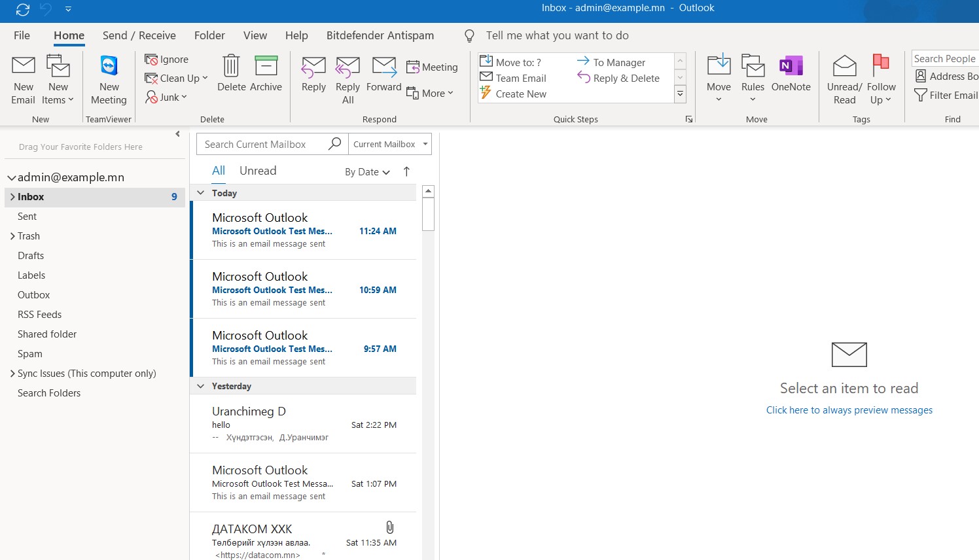This screenshot has width=979, height=560.
Task: Run the Team Email quick step
Action: point(513,78)
